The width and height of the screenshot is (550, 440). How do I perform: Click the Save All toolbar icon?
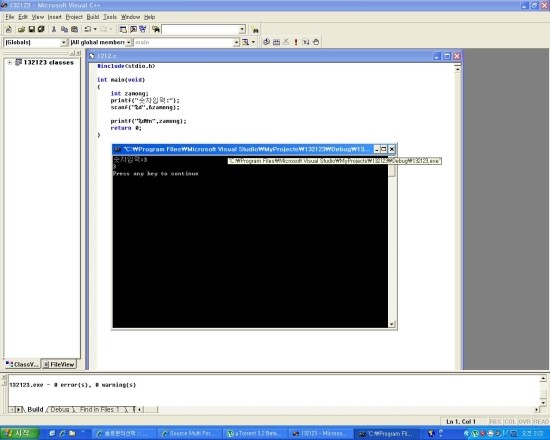(41, 29)
